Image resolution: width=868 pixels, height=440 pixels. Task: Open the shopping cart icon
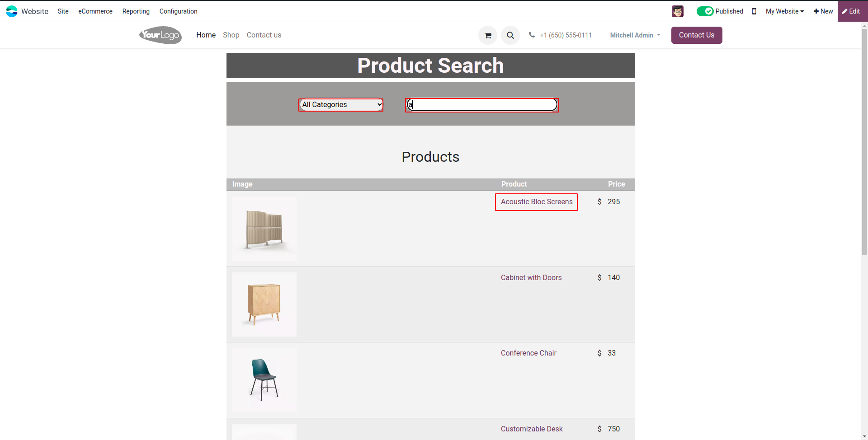click(x=488, y=35)
